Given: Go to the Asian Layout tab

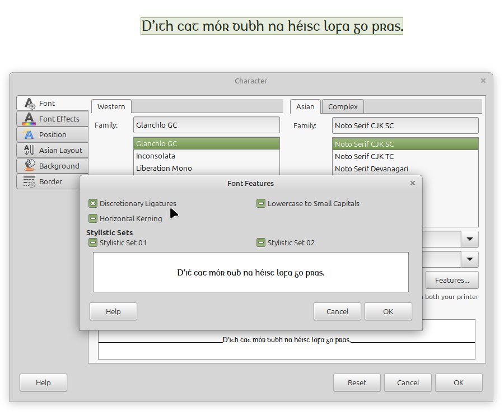Looking at the screenshot, I should click(53, 150).
